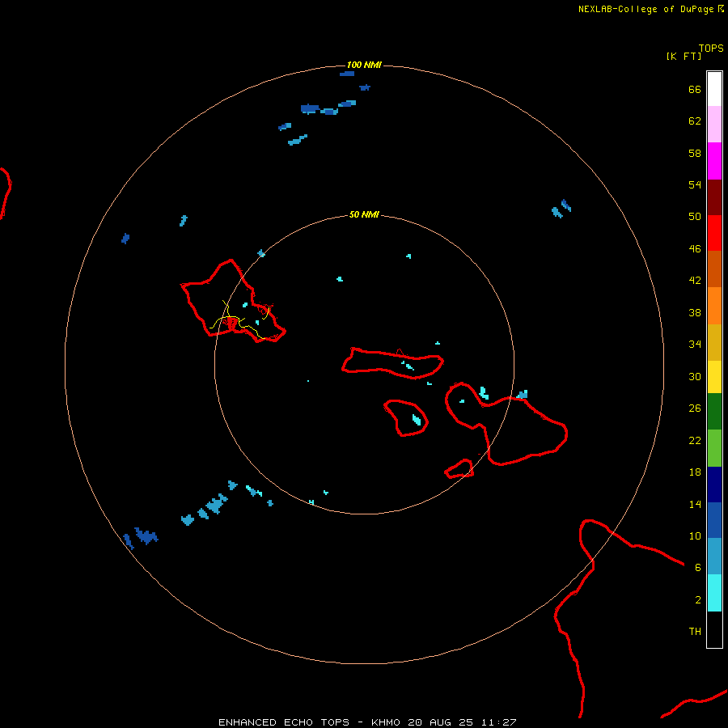Click the mustard gold legend swatch
Viewport: 728px width, 728px height.
(x=714, y=342)
